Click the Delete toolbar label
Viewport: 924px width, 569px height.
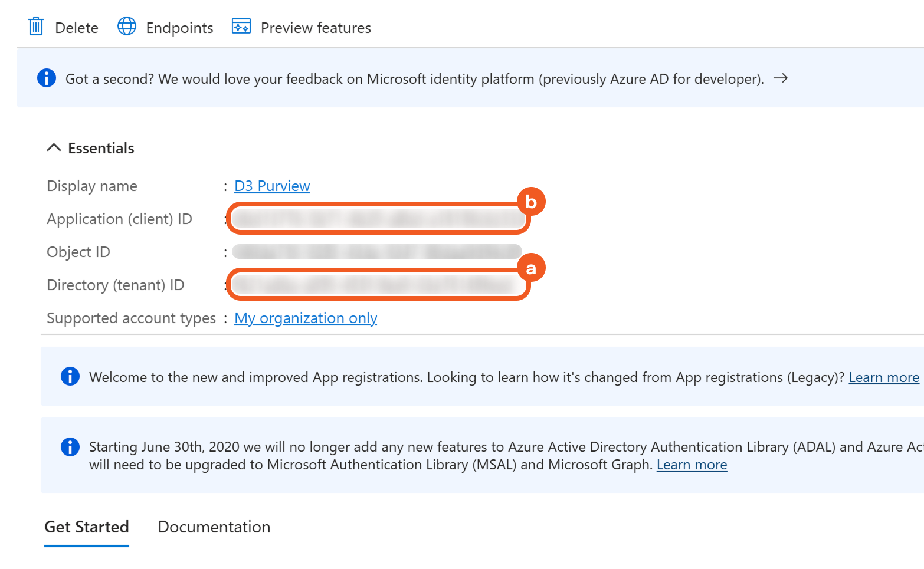pyautogui.click(x=77, y=28)
